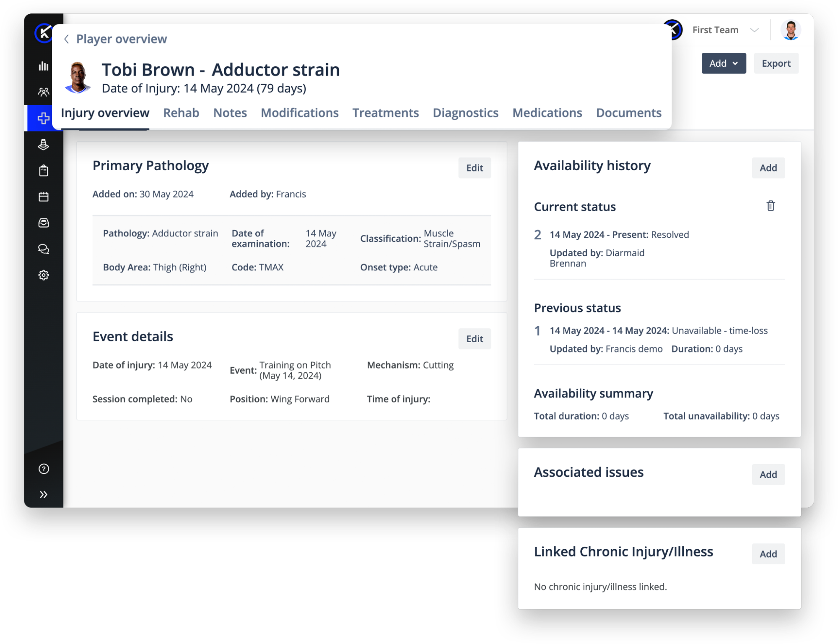Click the Pathology: Adductor strain field
This screenshot has height=644, width=838.
point(161,234)
